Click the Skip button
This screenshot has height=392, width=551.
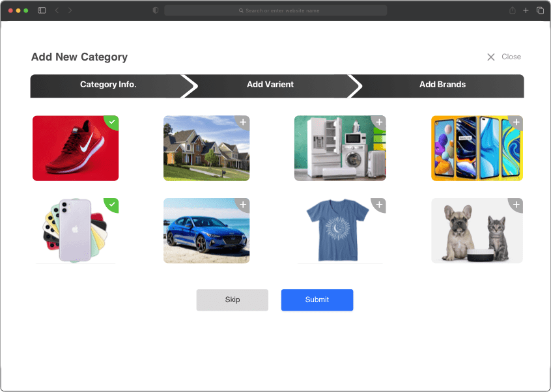coord(233,300)
